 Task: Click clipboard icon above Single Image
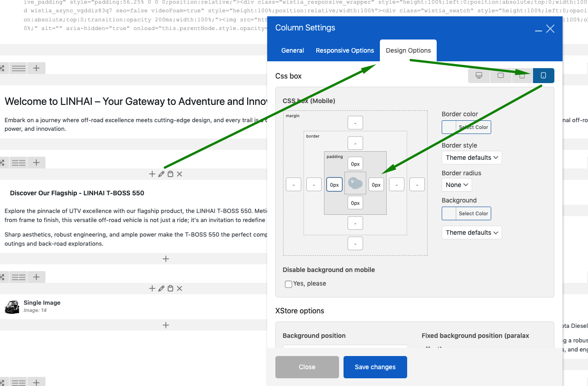coord(170,288)
